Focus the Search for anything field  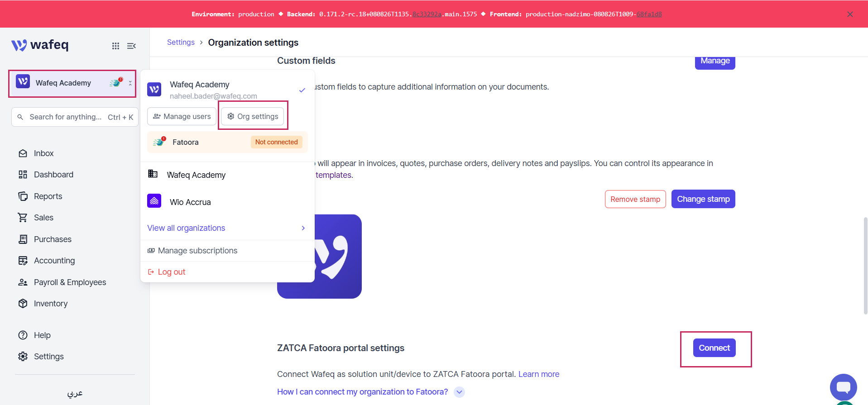tap(75, 117)
